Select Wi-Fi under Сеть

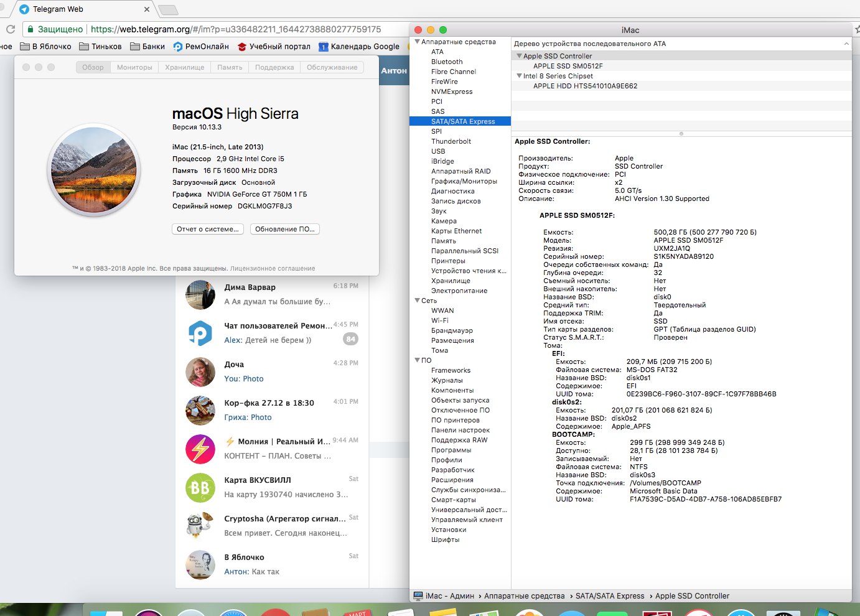click(440, 320)
